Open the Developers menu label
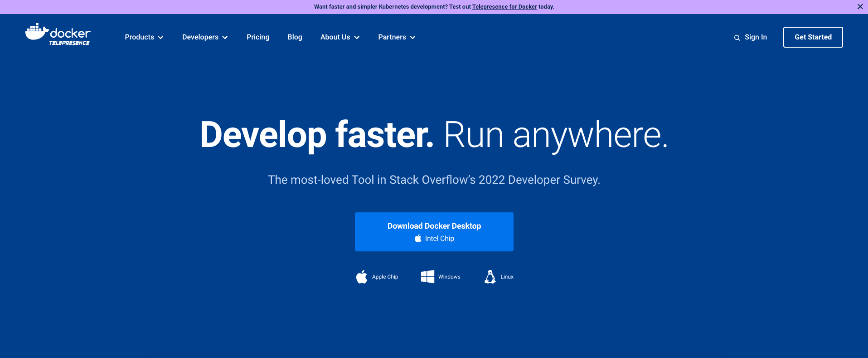The height and width of the screenshot is (358, 868). [x=200, y=37]
